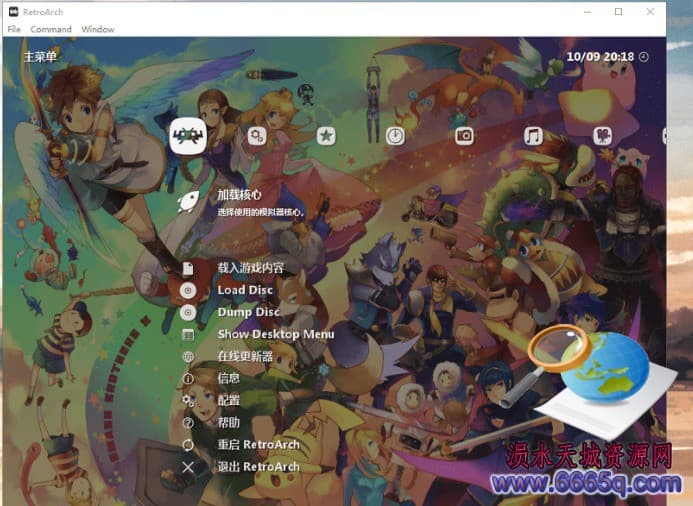Viewport: 693px width, 506px height.
Task: Select 退出 RetroArch quit entry
Action: point(259,467)
